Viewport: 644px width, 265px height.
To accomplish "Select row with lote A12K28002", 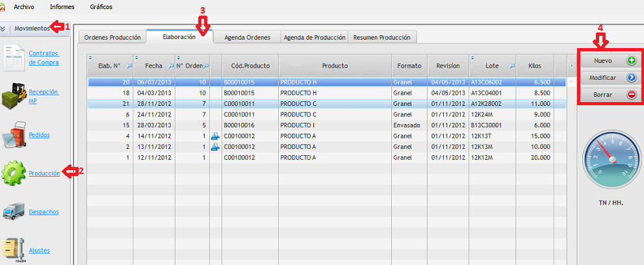I will pos(326,104).
